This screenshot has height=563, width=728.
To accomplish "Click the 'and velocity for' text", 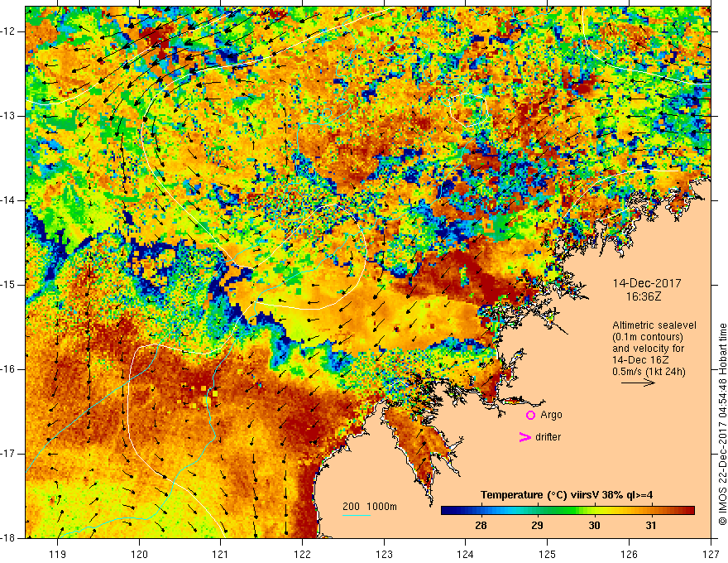I will tap(648, 349).
